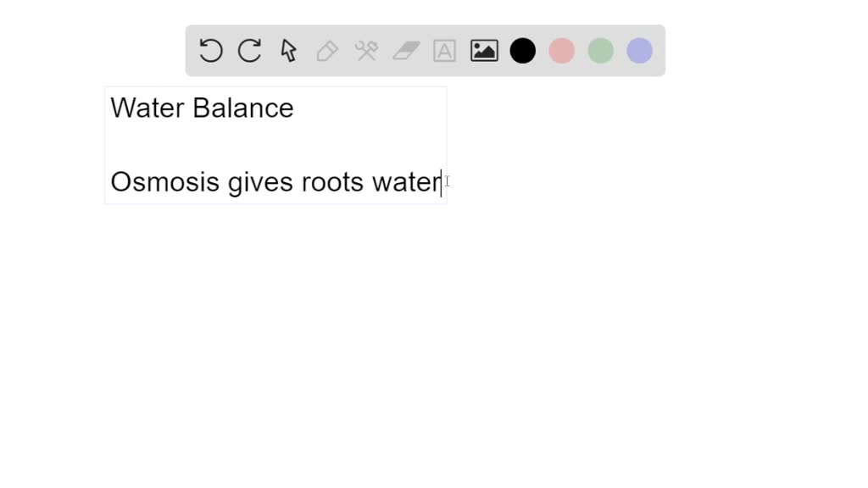Image resolution: width=868 pixels, height=488 pixels.
Task: Open the tools icon in the toolbar
Action: click(x=366, y=51)
